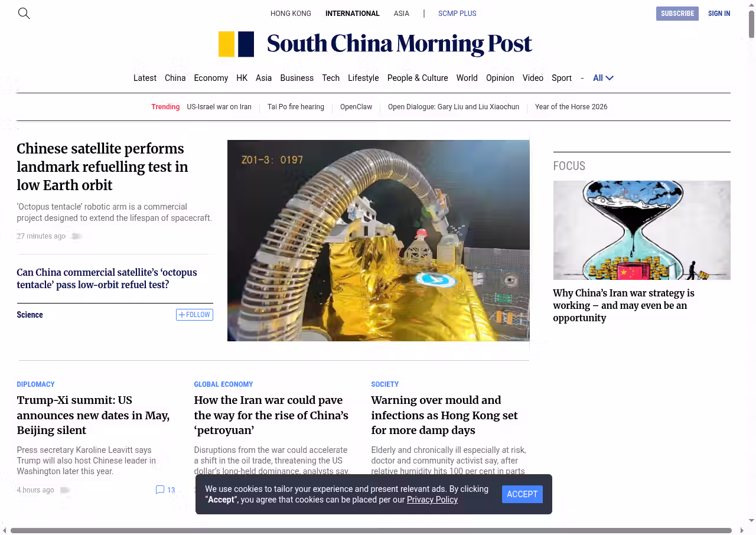Switch to Hong Kong edition
The image size is (756, 535).
tap(291, 13)
